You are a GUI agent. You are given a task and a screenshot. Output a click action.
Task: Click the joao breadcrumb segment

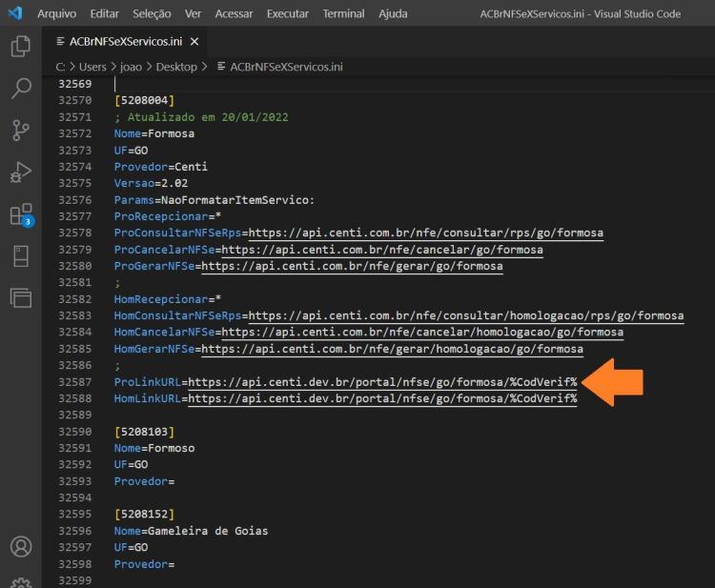coord(131,67)
